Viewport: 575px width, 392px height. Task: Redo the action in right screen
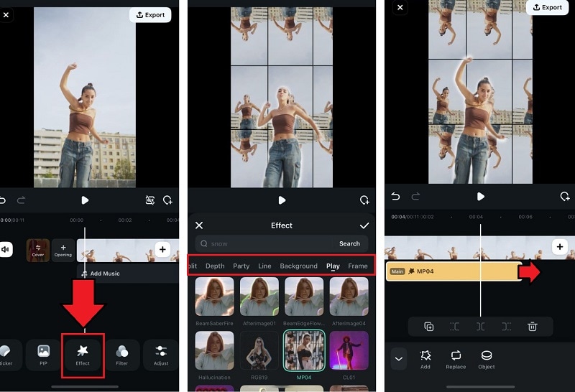(x=415, y=197)
